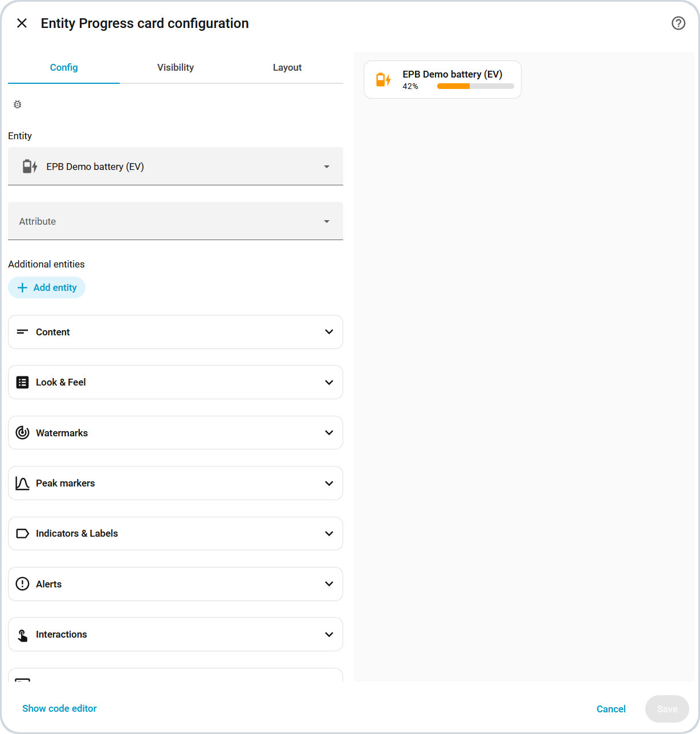
Task: Click the Alerts label
Action: [x=49, y=584]
